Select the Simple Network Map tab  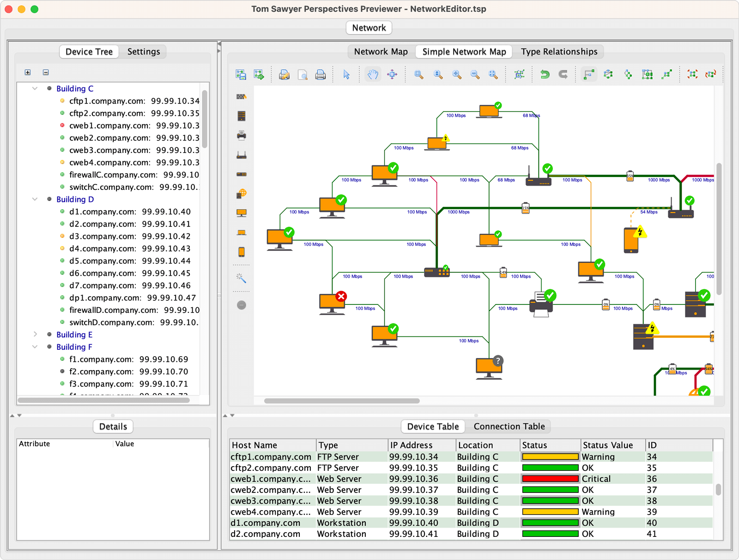coord(464,52)
